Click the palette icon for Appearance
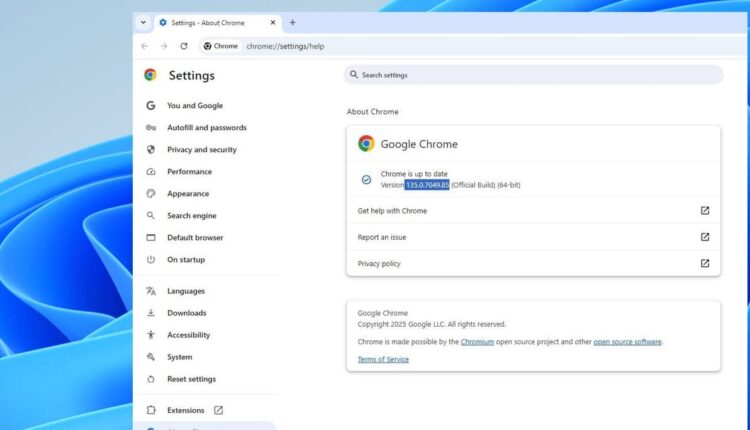 click(151, 194)
